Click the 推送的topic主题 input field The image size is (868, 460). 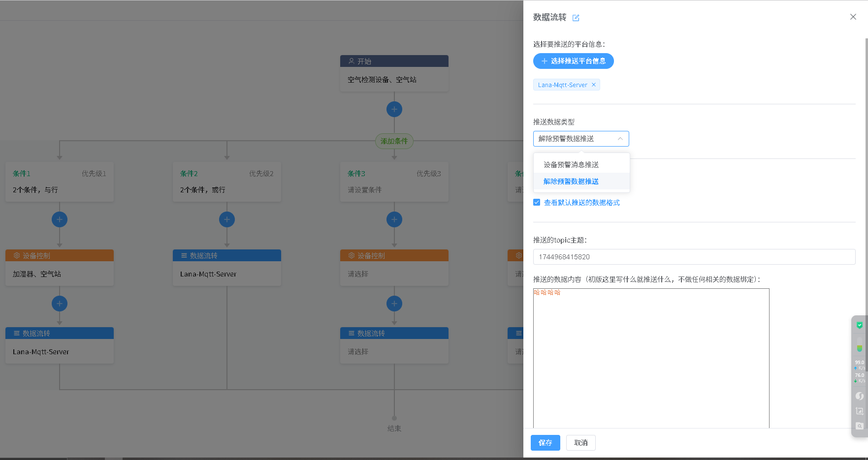point(694,257)
